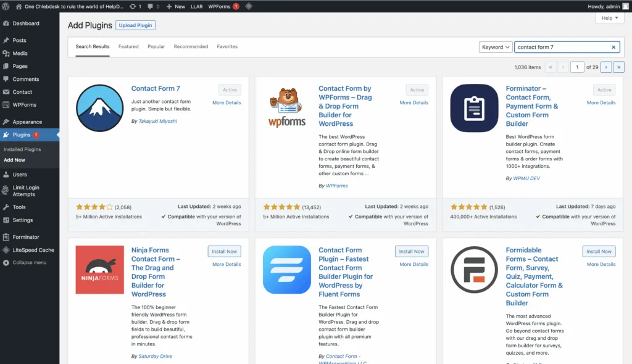Click the Comments icon in sidebar
Image resolution: width=632 pixels, height=364 pixels.
6,79
